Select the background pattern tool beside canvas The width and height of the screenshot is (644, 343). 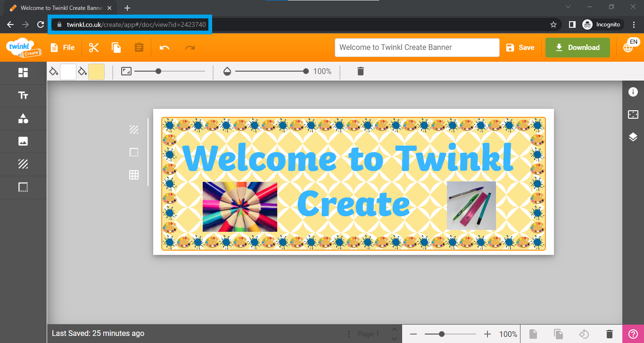point(134,130)
